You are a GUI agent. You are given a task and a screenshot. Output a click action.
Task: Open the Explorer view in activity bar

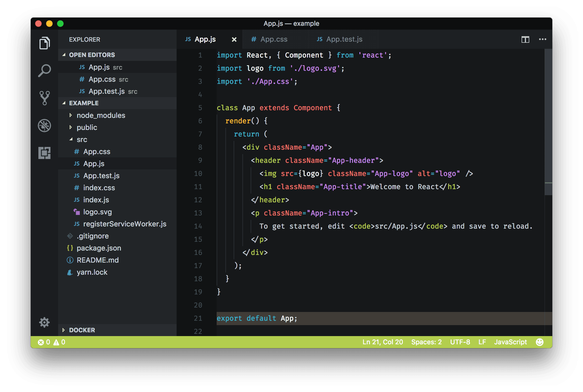coord(44,43)
